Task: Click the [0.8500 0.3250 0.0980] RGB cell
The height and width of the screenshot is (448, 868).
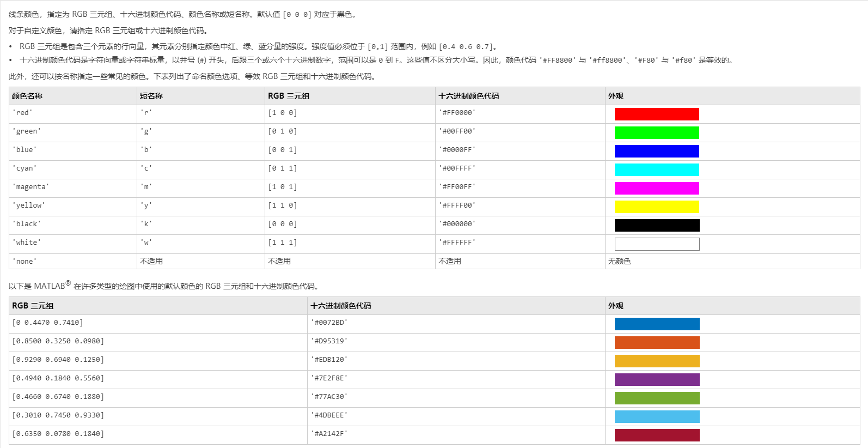Action: coord(158,343)
